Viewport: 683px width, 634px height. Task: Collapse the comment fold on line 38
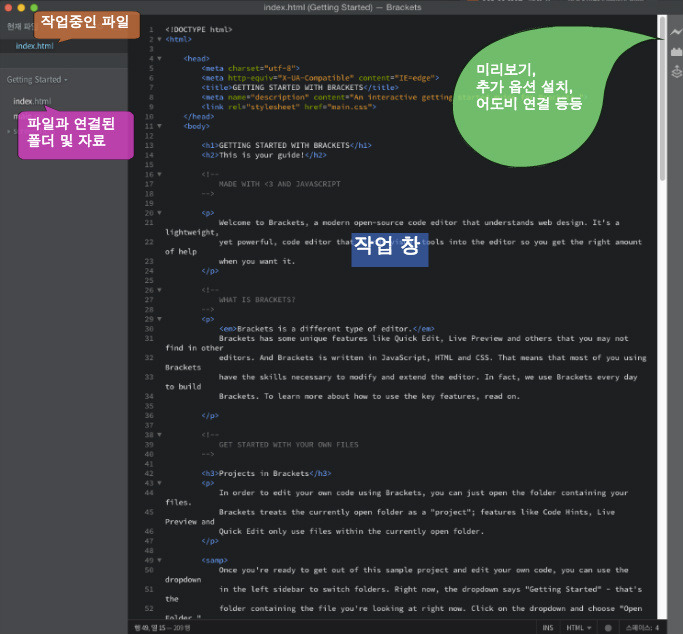pos(159,435)
